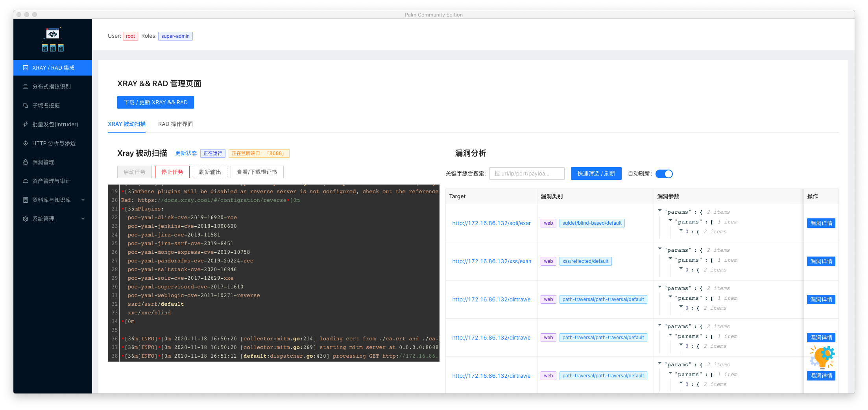Click the system management gear icon
Screen dimensions: 868x410
[x=26, y=219]
